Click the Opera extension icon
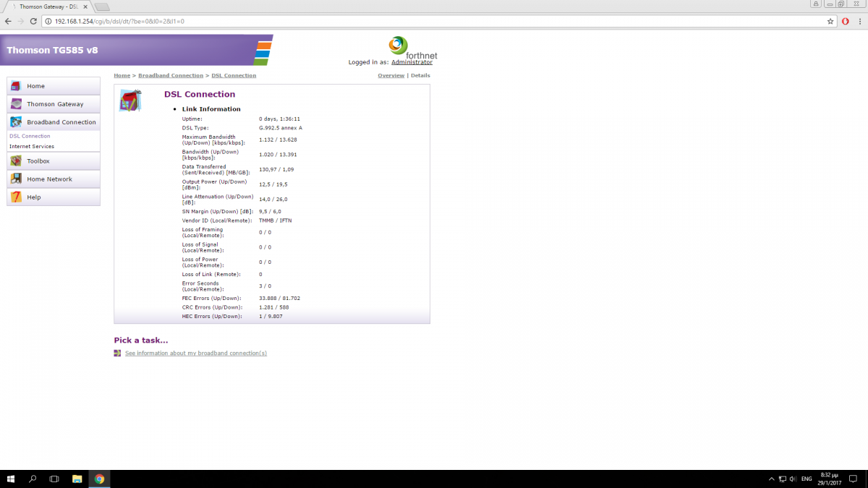The width and height of the screenshot is (868, 488). pyautogui.click(x=845, y=21)
